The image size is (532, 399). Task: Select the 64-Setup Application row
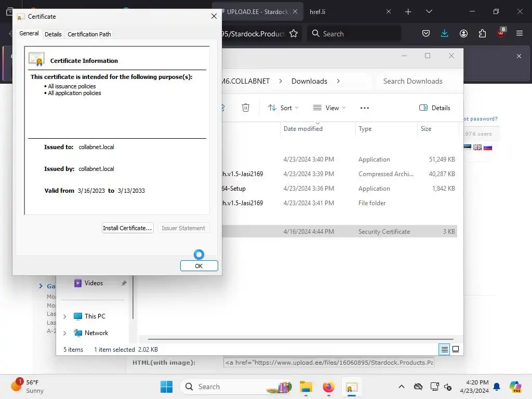pyautogui.click(x=339, y=188)
